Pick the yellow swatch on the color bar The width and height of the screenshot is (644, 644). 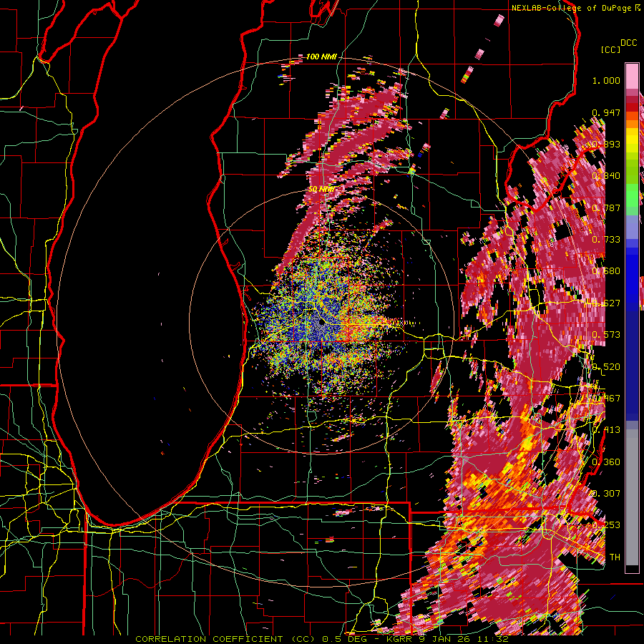pos(632,141)
